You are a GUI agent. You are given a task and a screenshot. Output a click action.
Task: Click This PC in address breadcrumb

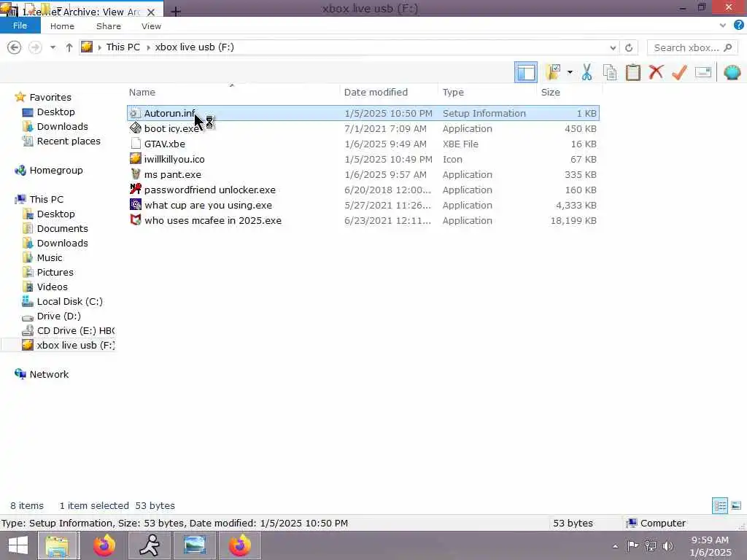(123, 47)
